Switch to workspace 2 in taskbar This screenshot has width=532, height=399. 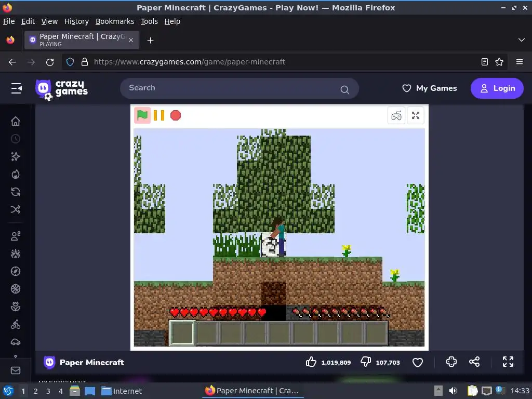(x=36, y=391)
